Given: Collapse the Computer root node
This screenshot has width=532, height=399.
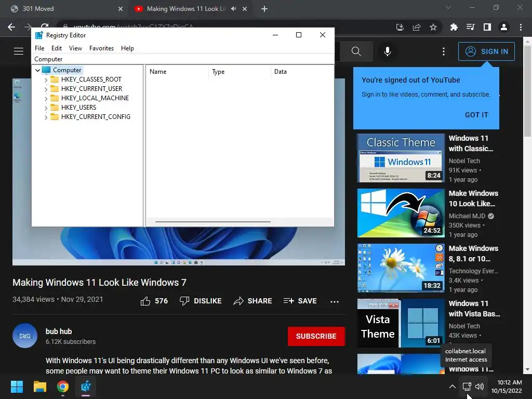Looking at the screenshot, I should 37,70.
